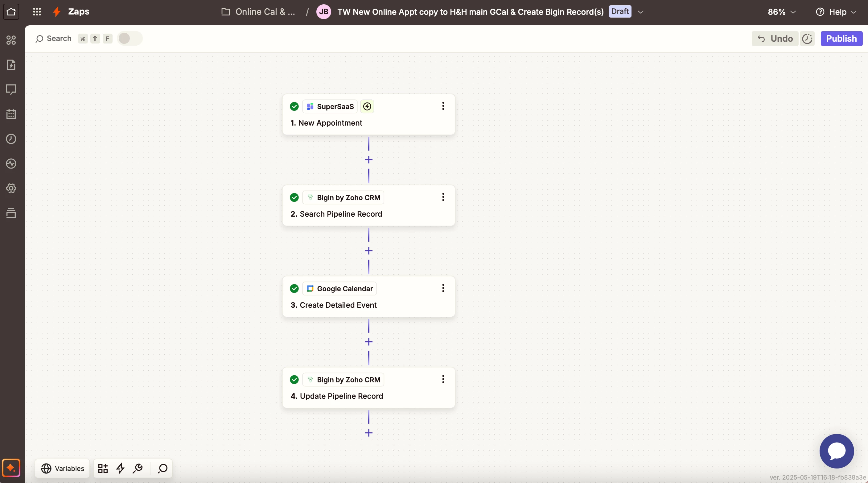The width and height of the screenshot is (868, 483).
Task: Open the notes comment sidebar icon
Action: coord(11,90)
